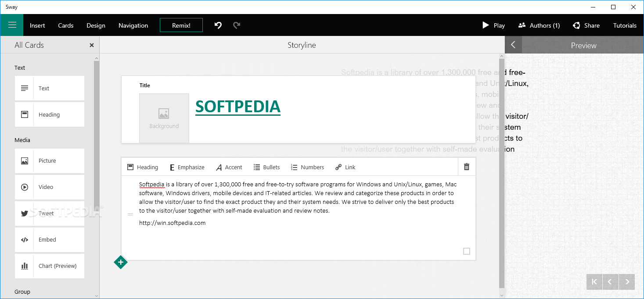Open the Cards menu
The width and height of the screenshot is (644, 299).
[x=66, y=25]
